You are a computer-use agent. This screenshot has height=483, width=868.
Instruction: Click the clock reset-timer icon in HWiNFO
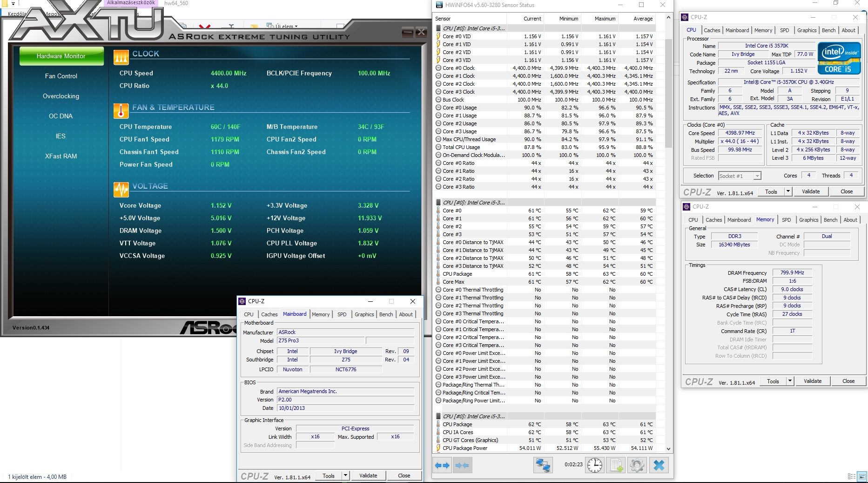coord(595,465)
